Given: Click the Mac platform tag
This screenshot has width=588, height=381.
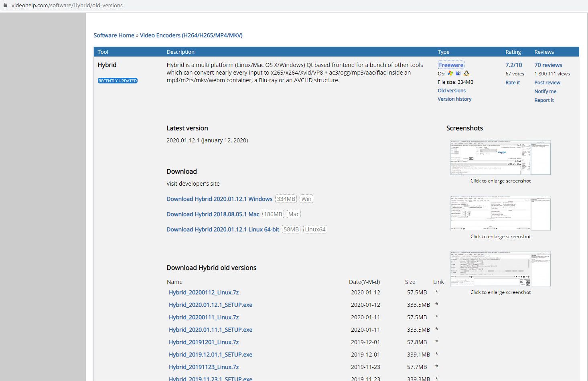Looking at the screenshot, I should (294, 214).
